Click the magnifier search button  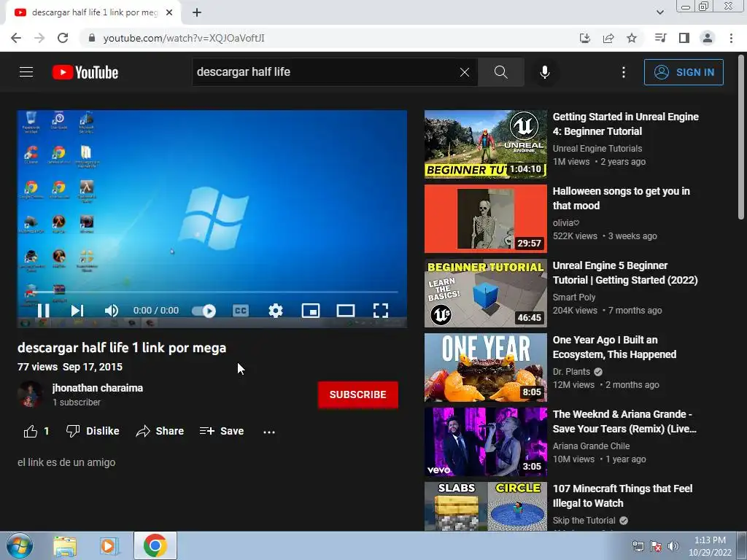[x=500, y=72]
